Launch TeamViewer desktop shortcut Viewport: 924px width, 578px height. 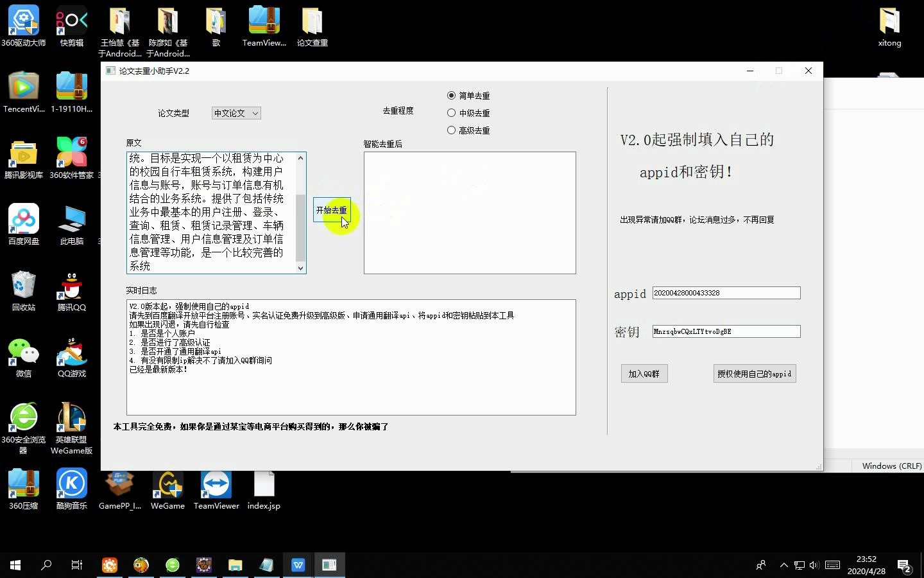tap(216, 491)
